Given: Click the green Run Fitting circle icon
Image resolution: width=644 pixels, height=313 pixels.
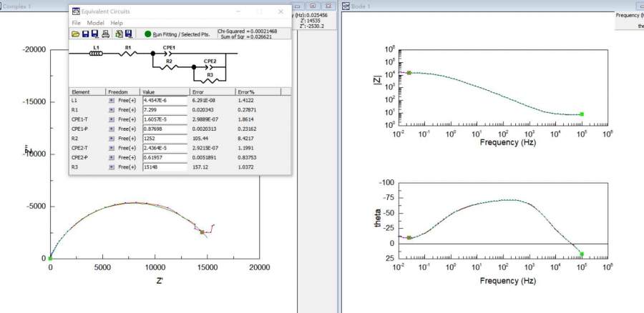Looking at the screenshot, I should 147,34.
